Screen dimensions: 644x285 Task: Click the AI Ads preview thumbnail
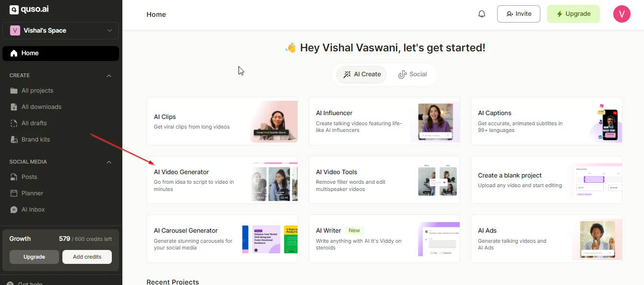597,240
